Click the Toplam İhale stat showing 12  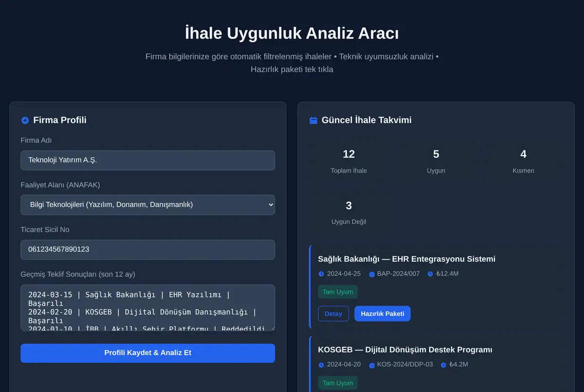click(349, 161)
